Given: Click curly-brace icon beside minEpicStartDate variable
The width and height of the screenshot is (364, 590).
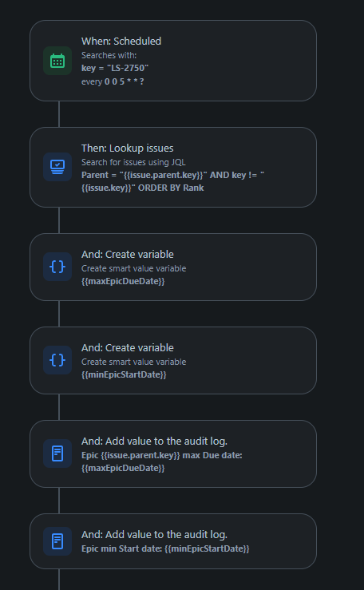Looking at the screenshot, I should coord(57,360).
